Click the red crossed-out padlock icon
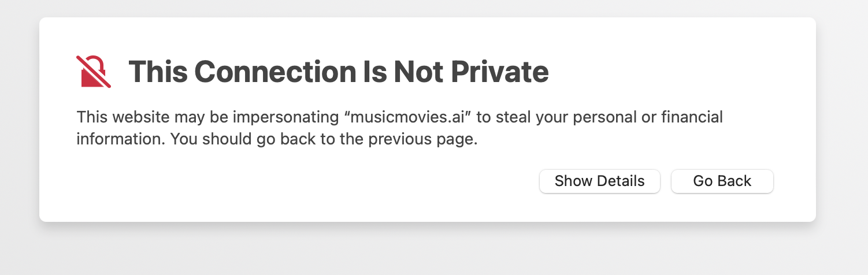This screenshot has height=275, width=868. [x=94, y=72]
